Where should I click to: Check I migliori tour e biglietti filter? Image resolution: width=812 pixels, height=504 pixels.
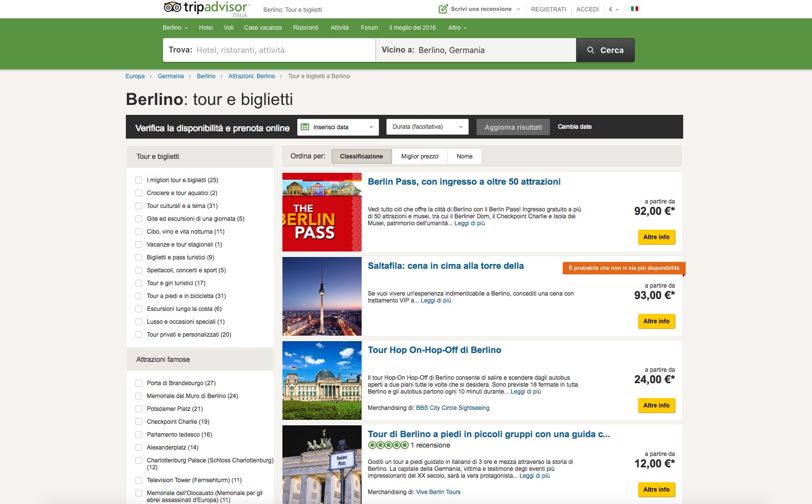click(139, 180)
